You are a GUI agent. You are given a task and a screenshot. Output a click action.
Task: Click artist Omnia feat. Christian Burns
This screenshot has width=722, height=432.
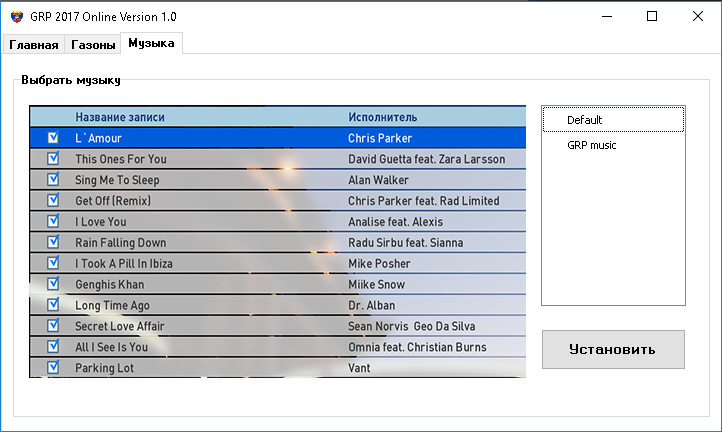pyautogui.click(x=417, y=347)
